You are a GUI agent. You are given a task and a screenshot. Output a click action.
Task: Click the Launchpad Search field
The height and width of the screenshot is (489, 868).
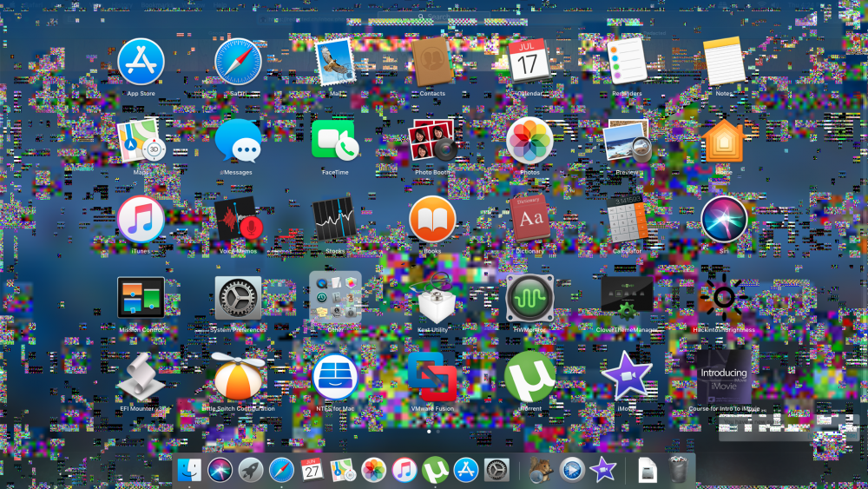pos(434,17)
